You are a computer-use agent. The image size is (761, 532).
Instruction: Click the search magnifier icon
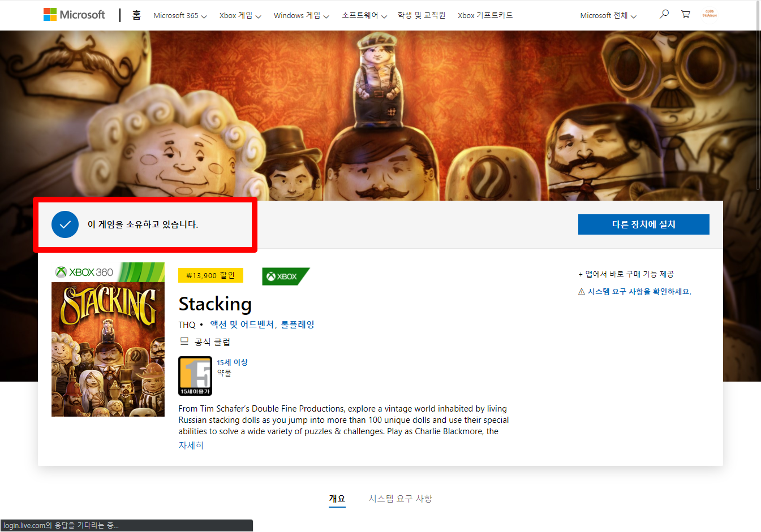664,14
